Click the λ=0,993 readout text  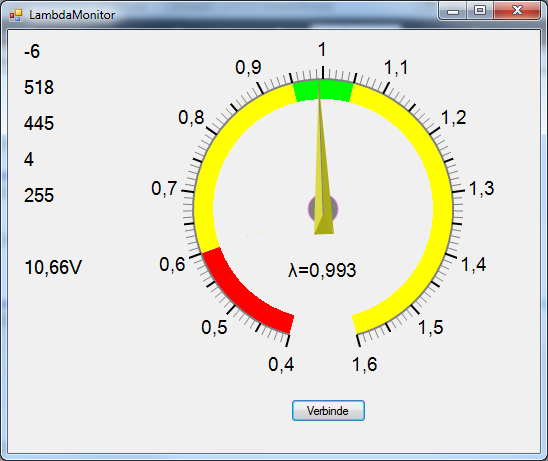click(x=322, y=270)
